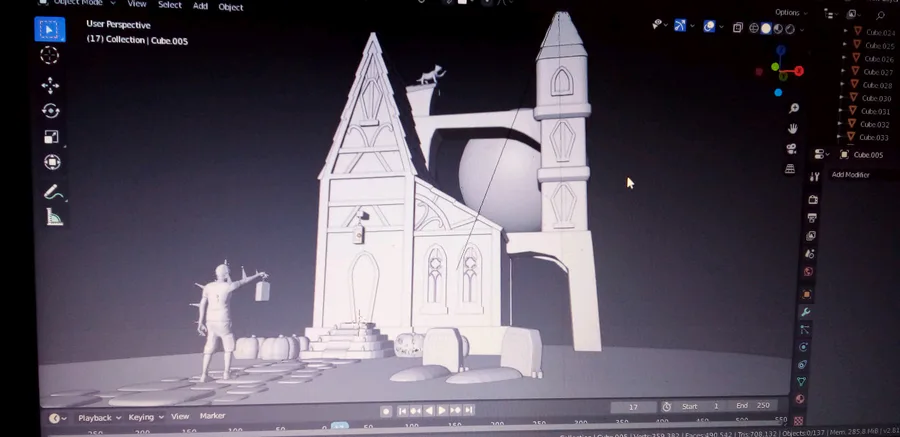Open the Particles properties tab
Viewport: 900px width, 437px height.
804,330
